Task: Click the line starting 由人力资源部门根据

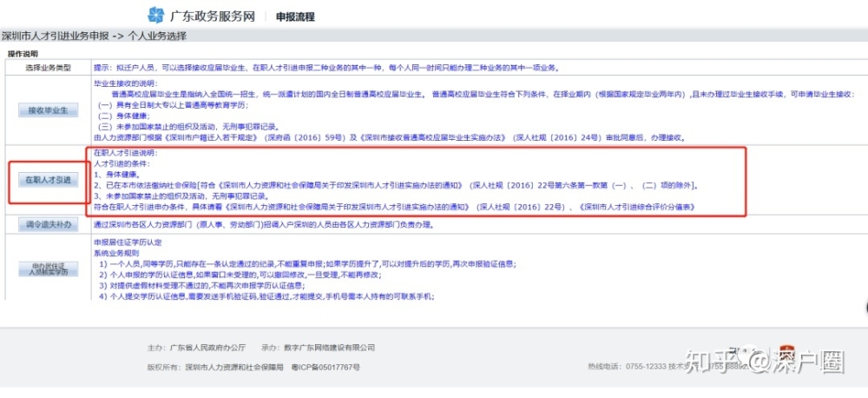Action: [391, 137]
